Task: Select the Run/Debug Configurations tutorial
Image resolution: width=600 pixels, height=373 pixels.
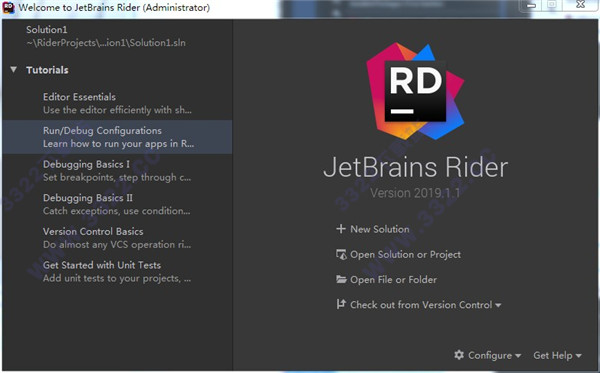Action: (x=117, y=137)
